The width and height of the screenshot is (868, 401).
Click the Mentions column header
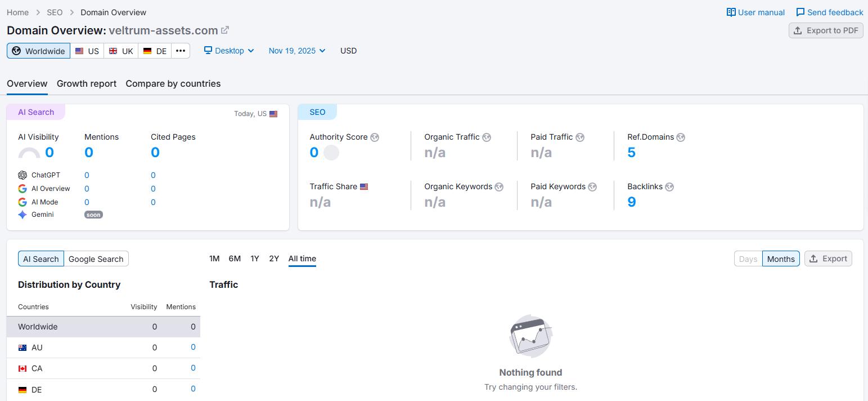(181, 307)
